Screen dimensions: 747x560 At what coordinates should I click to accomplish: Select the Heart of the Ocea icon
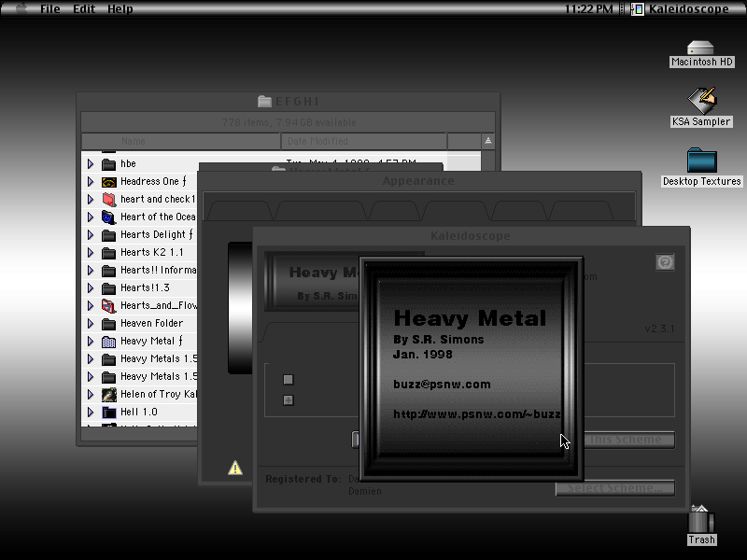[108, 217]
